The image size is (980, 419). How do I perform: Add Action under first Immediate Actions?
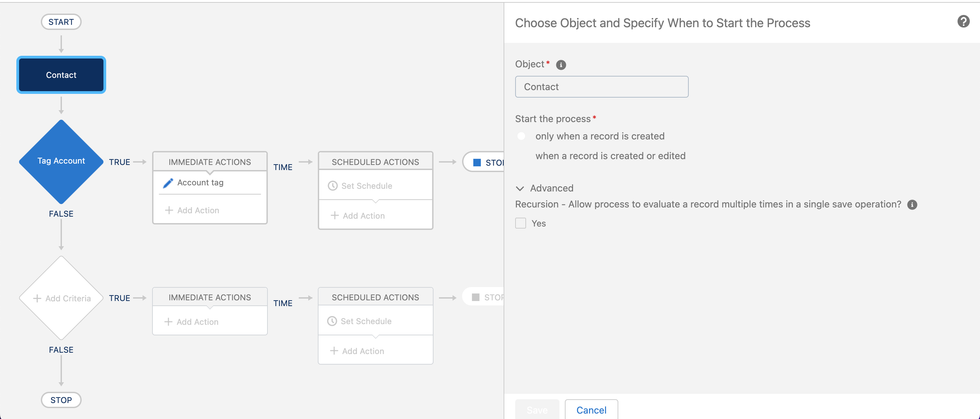pyautogui.click(x=192, y=210)
